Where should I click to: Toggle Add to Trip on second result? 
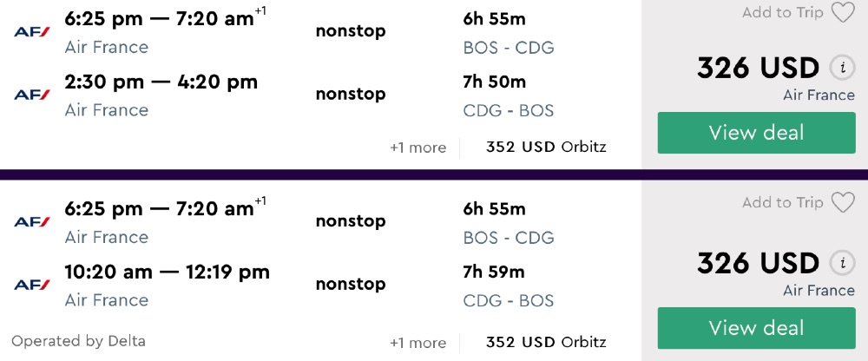782,203
